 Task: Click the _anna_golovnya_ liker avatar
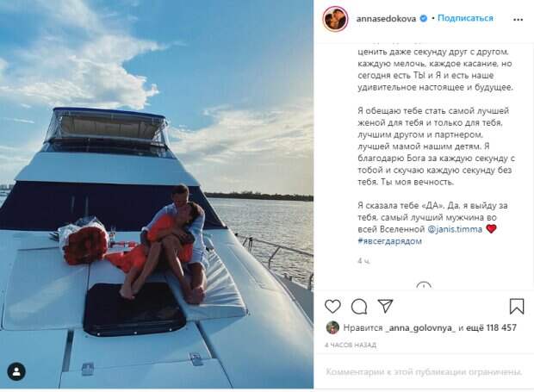(332, 327)
